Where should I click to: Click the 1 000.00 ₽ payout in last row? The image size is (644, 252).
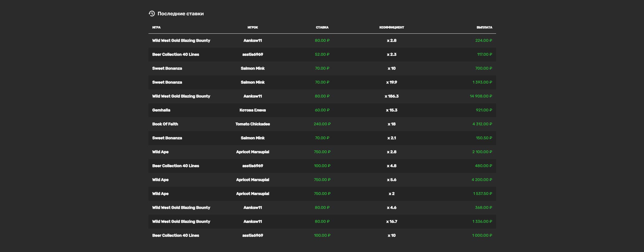pos(482,235)
